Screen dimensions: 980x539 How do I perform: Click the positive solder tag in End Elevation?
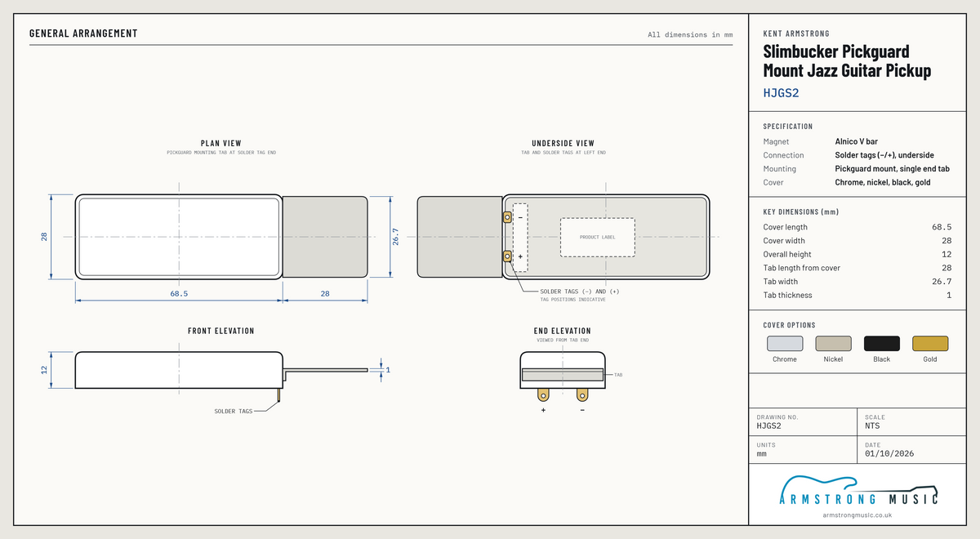(543, 394)
